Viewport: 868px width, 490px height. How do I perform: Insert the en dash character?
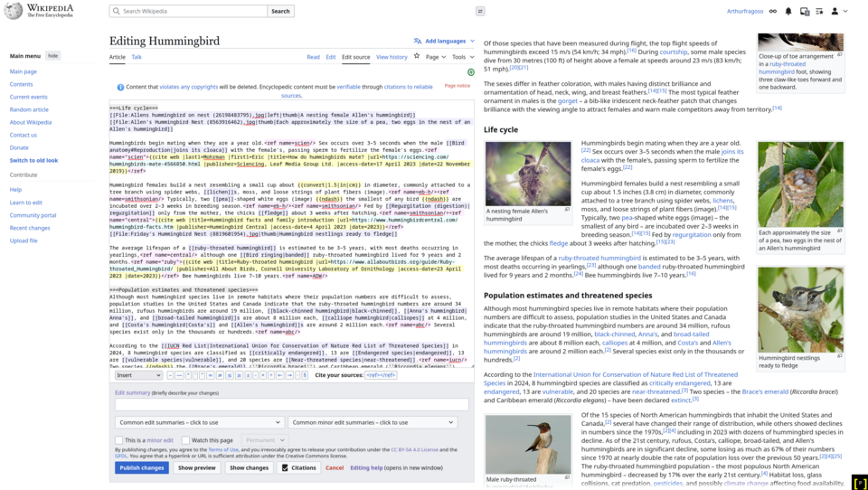[x=171, y=375]
